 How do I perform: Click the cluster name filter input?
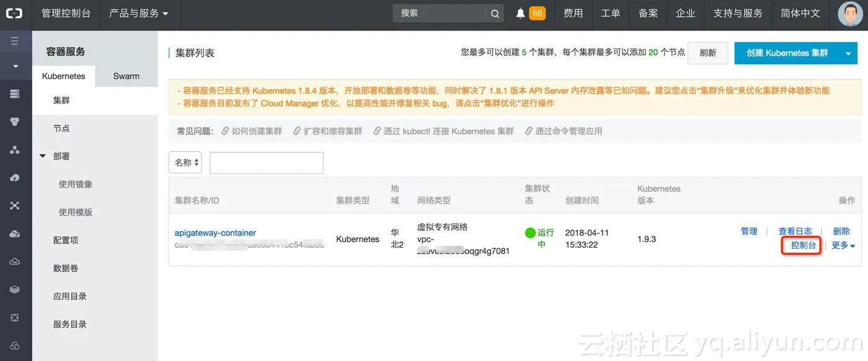click(267, 163)
